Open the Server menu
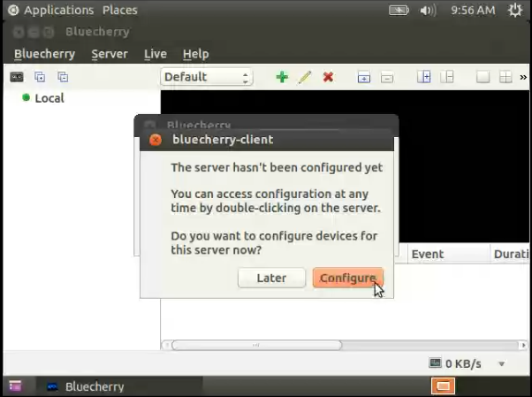This screenshot has height=397, width=532. (x=110, y=54)
